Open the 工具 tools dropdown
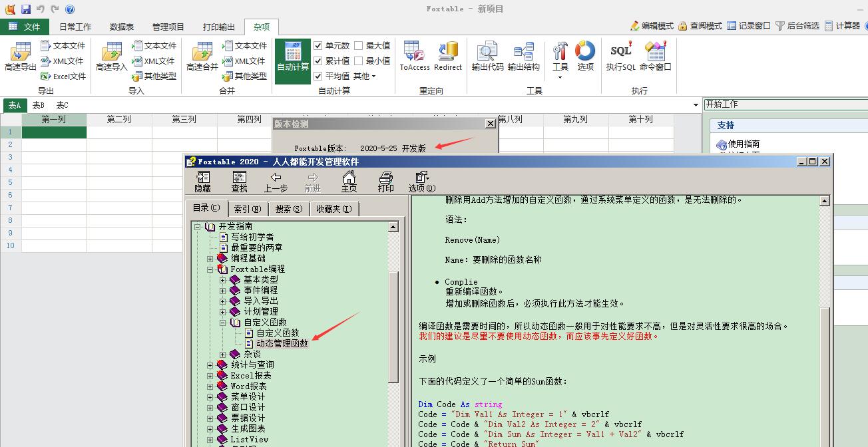This screenshot has width=868, height=447. coord(560,60)
